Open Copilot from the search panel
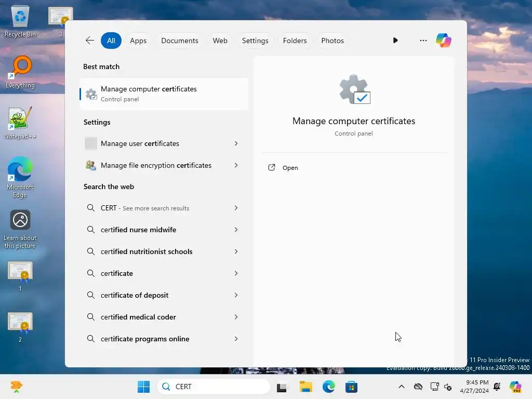Viewport: 532px width, 399px height. [x=444, y=41]
